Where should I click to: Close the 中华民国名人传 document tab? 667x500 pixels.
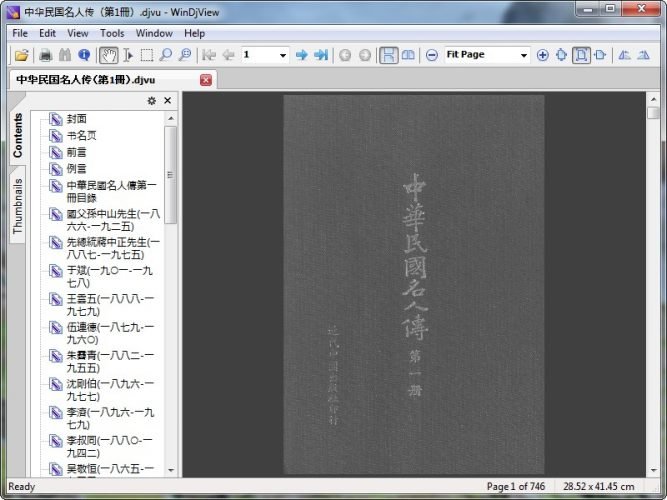click(206, 79)
